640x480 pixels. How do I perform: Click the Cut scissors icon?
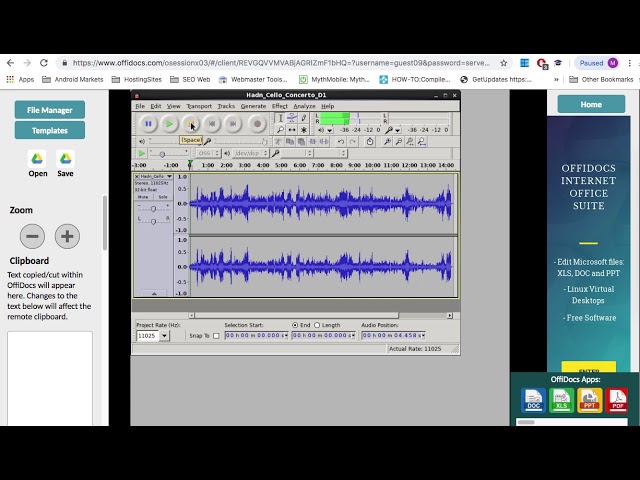click(x=278, y=142)
